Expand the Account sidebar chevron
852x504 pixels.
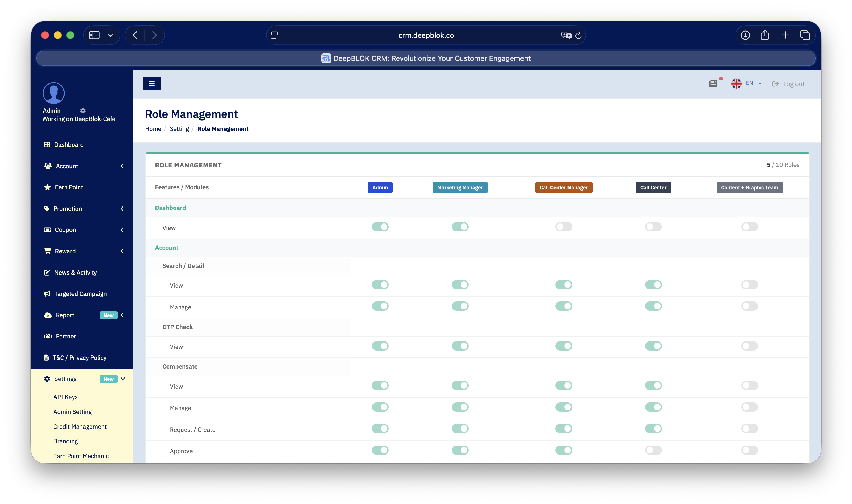(x=122, y=166)
